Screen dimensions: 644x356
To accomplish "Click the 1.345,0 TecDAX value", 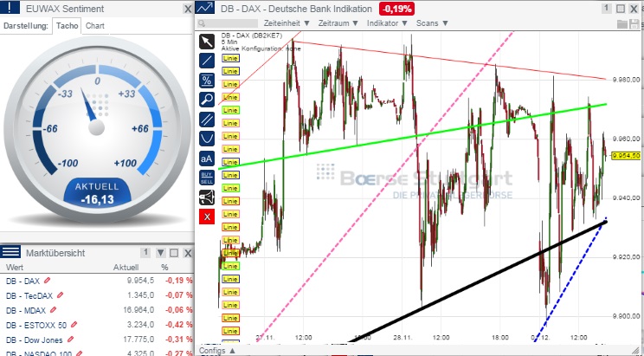I will [141, 295].
